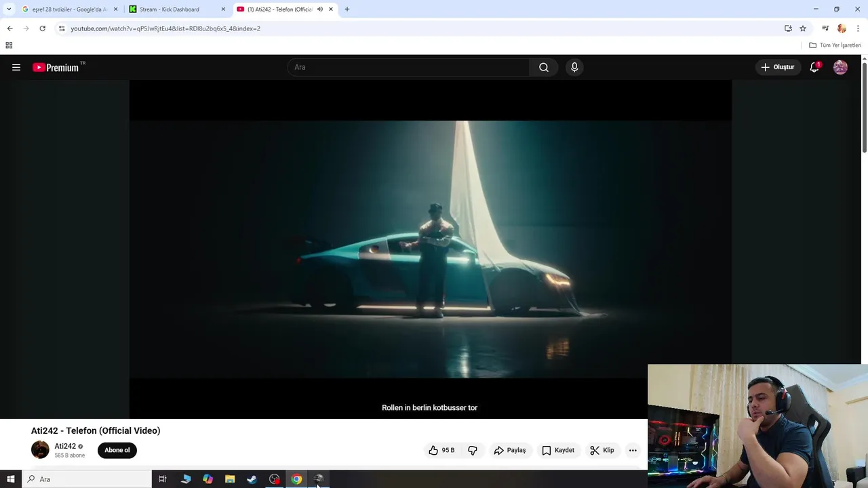Click Windows taskbar Ara search box
Viewport: 868px width, 488px height.
coord(87,479)
